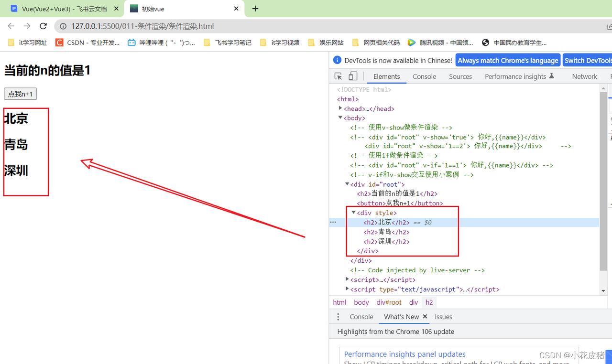Click the div#root breadcrumb item
Image resolution: width=612 pixels, height=364 pixels.
tap(389, 302)
